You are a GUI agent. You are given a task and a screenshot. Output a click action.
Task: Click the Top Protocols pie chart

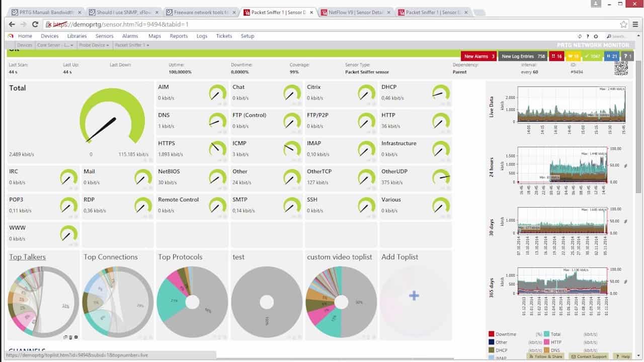click(x=192, y=302)
